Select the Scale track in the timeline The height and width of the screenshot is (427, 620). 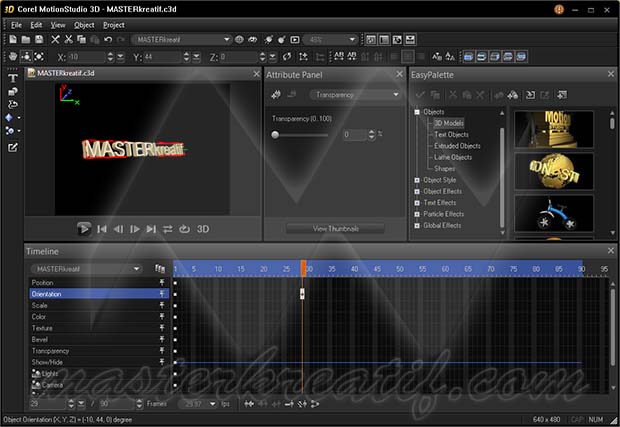click(40, 306)
